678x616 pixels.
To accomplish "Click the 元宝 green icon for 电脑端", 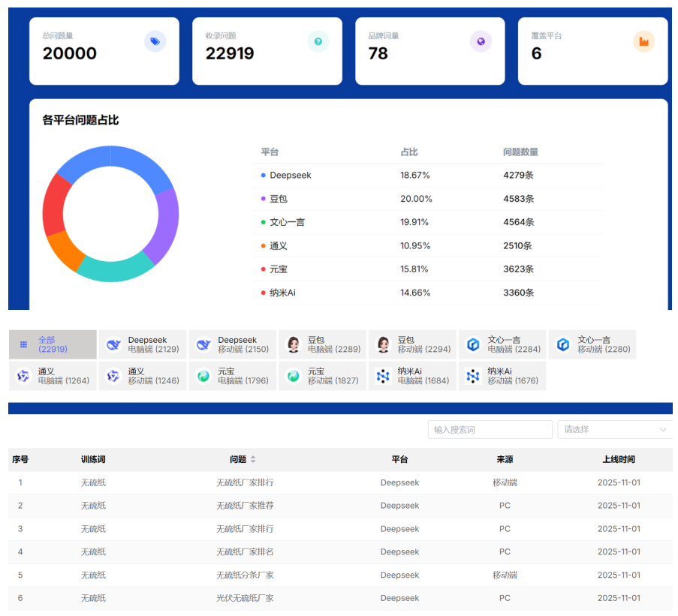I will tap(203, 376).
